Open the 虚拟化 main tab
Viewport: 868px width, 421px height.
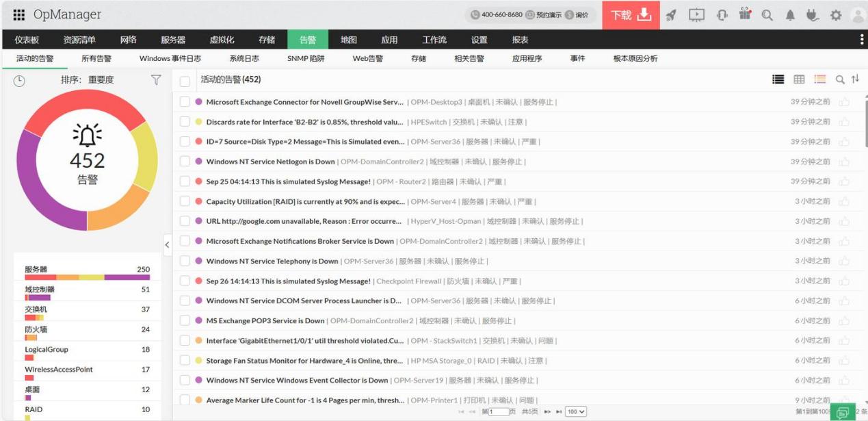(x=222, y=40)
